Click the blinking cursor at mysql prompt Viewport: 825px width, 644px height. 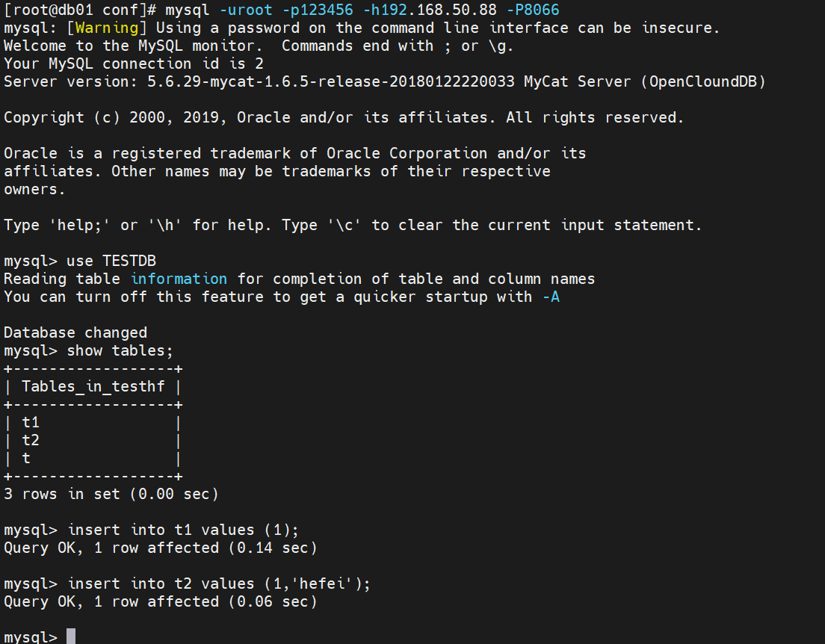pos(71,637)
